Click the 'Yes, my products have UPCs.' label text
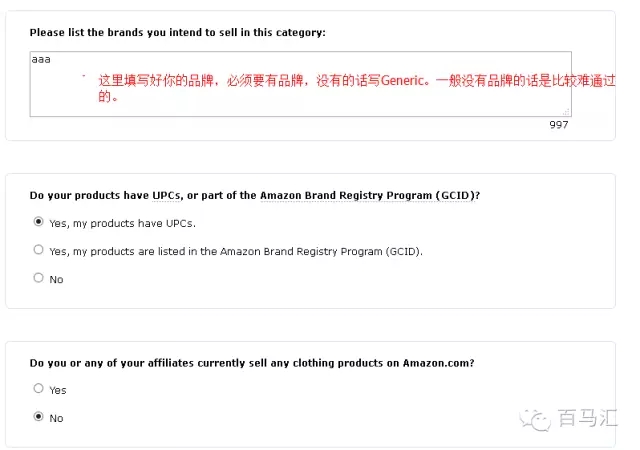The height and width of the screenshot is (450, 640). [x=122, y=223]
